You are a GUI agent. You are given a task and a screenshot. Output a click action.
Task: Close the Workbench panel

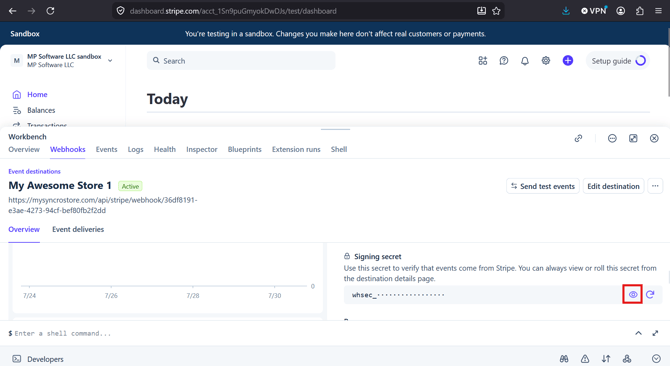tap(654, 138)
